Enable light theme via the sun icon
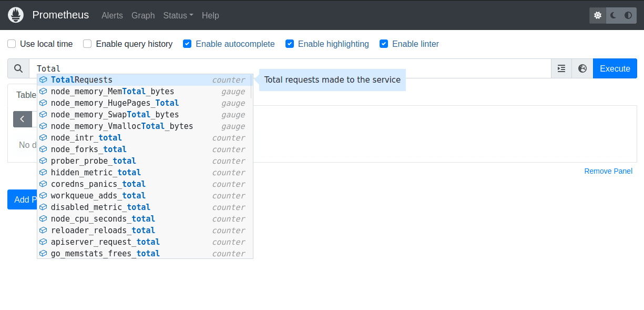This screenshot has height=310, width=644. tap(597, 15)
